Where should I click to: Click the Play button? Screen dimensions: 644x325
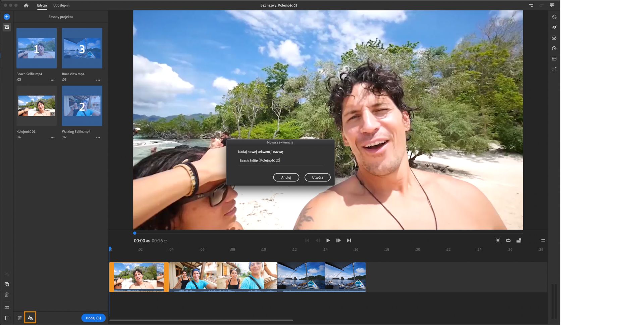[328, 240]
